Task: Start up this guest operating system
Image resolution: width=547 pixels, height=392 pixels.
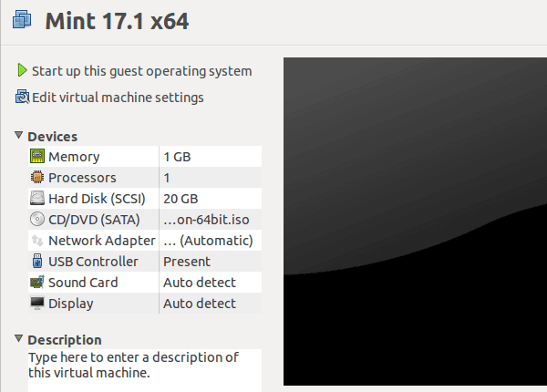Action: pos(141,71)
